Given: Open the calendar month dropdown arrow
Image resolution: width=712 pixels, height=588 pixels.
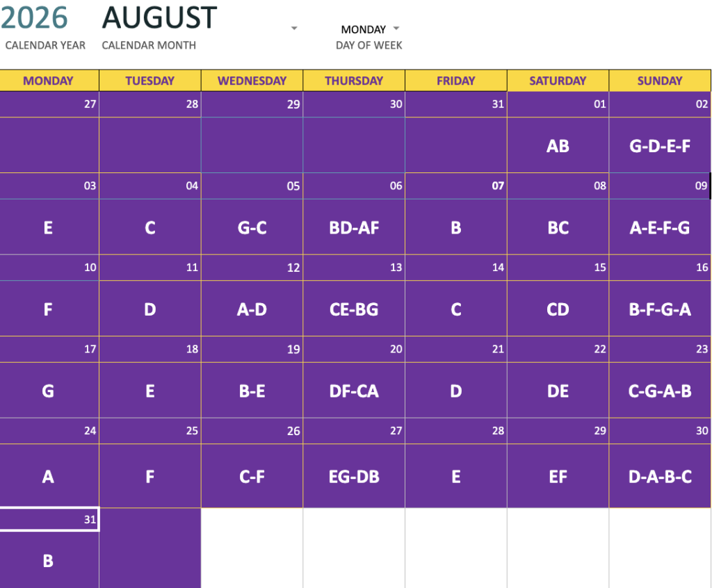Looking at the screenshot, I should tap(294, 28).
